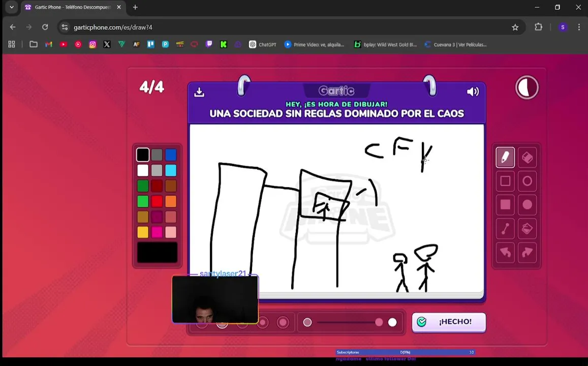This screenshot has width=588, height=366.
Task: Select the empty rectangle shape tool
Action: pyautogui.click(x=505, y=181)
